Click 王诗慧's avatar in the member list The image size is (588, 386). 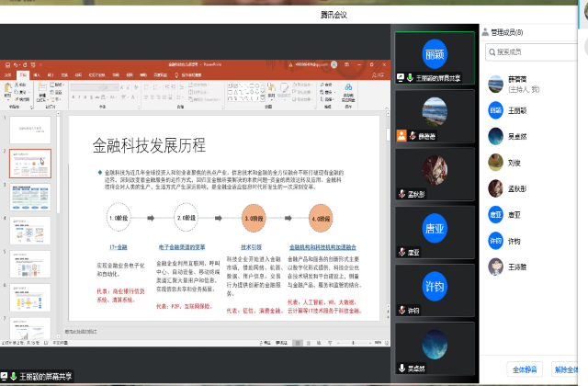495,267
